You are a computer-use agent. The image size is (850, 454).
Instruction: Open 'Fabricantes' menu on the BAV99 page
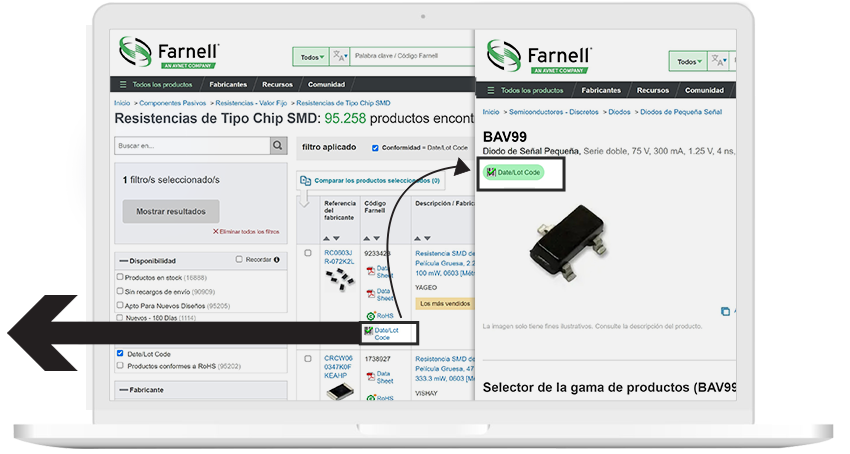tap(601, 91)
